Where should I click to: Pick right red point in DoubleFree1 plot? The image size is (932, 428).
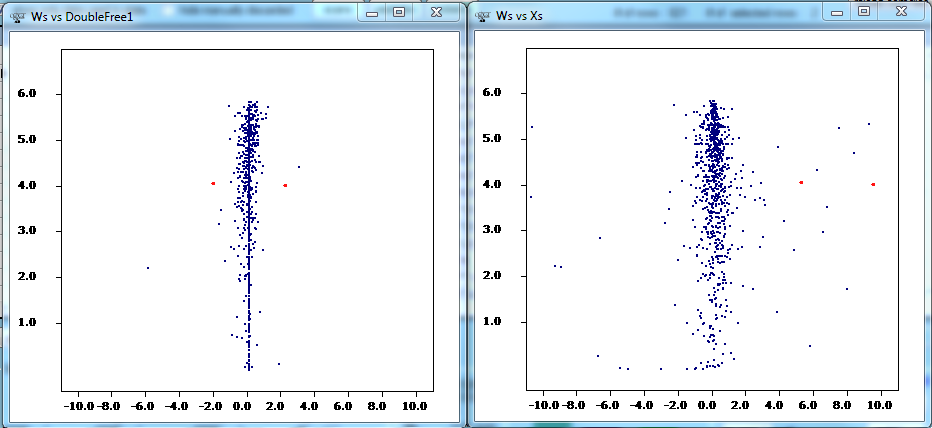click(285, 185)
